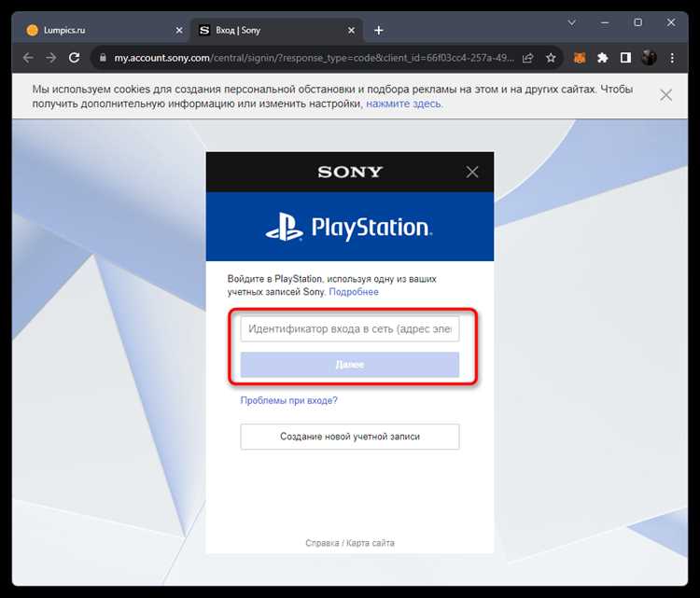
Task: Close the Chrome window
Action: (671, 22)
